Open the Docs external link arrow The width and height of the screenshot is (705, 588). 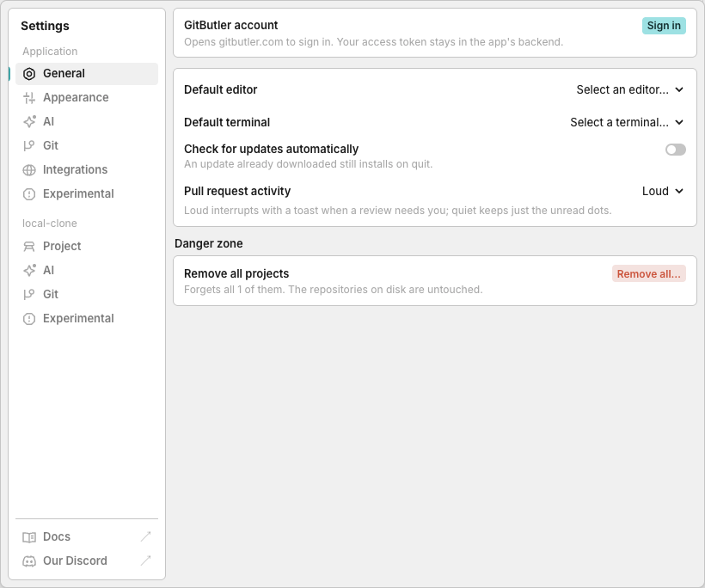(x=145, y=536)
